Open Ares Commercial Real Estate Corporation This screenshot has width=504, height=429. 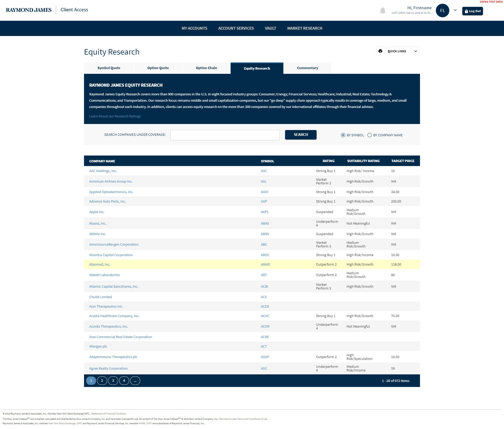click(x=120, y=337)
